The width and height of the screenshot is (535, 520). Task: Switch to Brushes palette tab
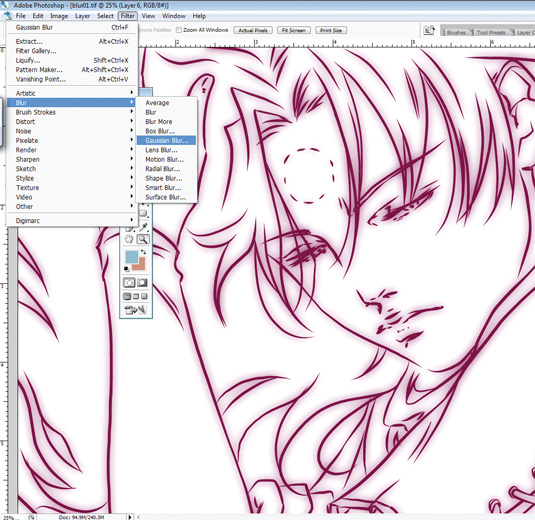coord(456,32)
